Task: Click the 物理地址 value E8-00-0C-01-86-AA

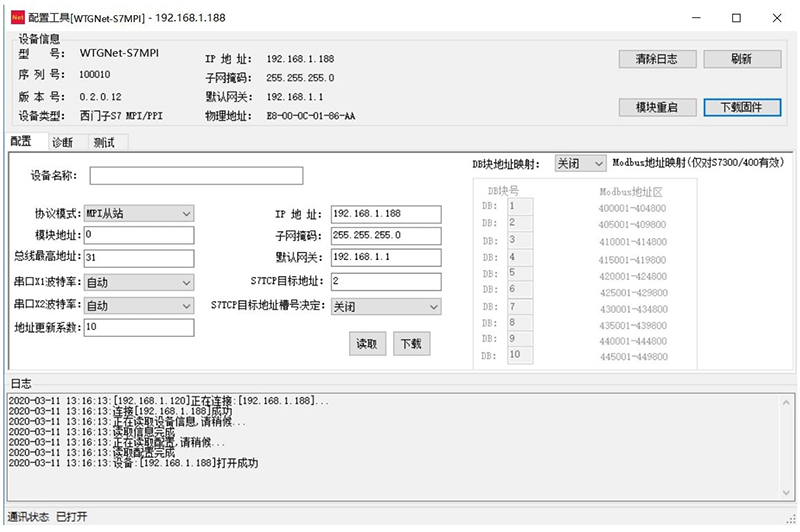Action: [311, 116]
